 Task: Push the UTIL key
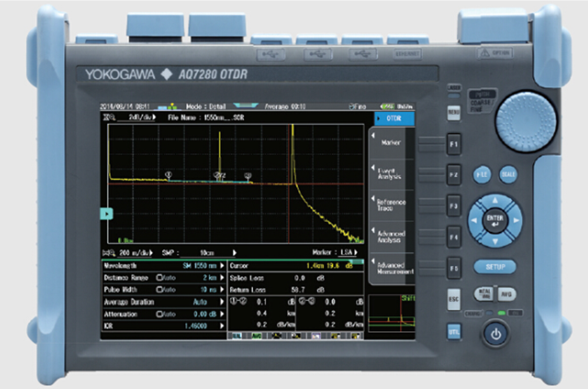coord(454,332)
